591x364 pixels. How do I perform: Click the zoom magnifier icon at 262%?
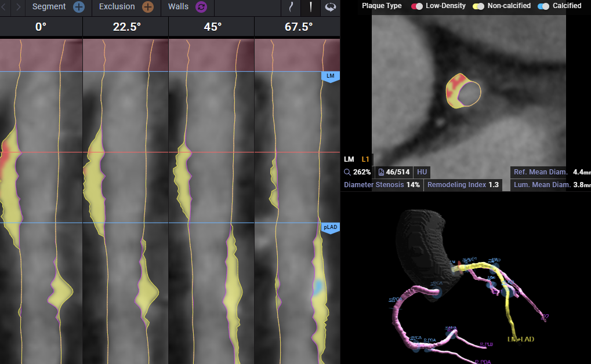347,172
